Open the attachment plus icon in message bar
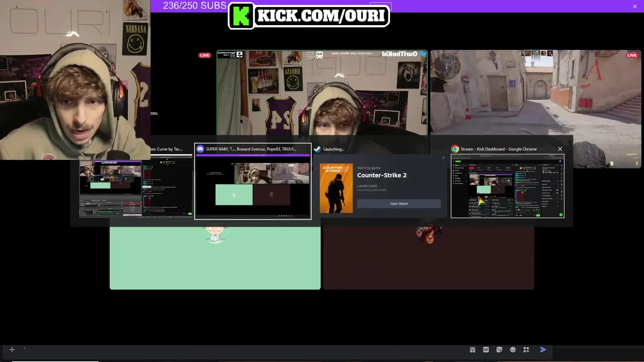Viewport: 644px width, 362px height. pyautogui.click(x=12, y=349)
